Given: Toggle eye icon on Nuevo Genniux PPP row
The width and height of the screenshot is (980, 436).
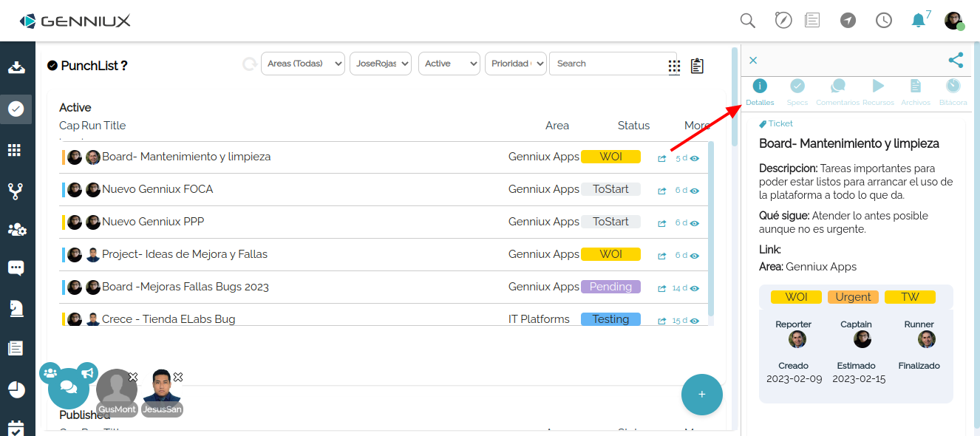Looking at the screenshot, I should pos(695,223).
